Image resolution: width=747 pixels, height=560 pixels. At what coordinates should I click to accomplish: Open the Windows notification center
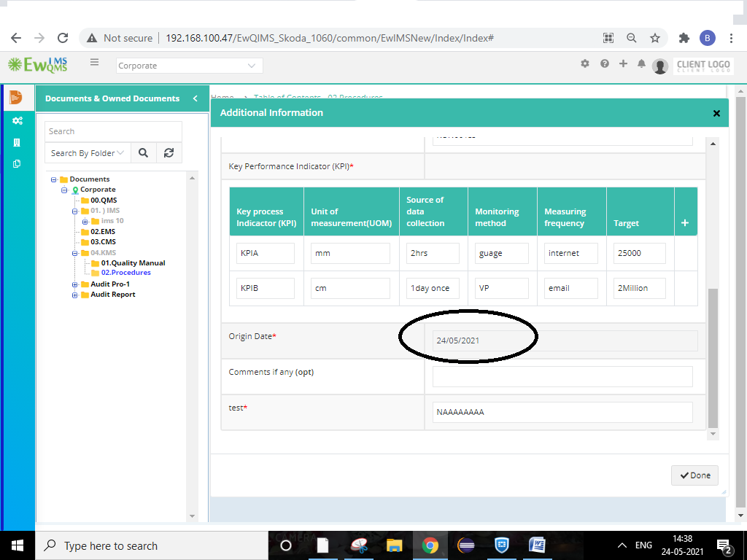point(724,545)
